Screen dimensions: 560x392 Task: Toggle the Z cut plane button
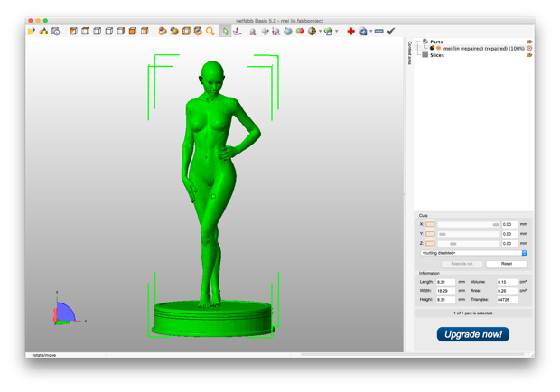coord(430,244)
